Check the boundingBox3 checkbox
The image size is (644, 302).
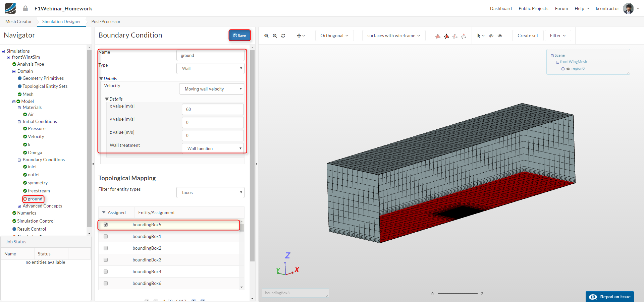[106, 260]
